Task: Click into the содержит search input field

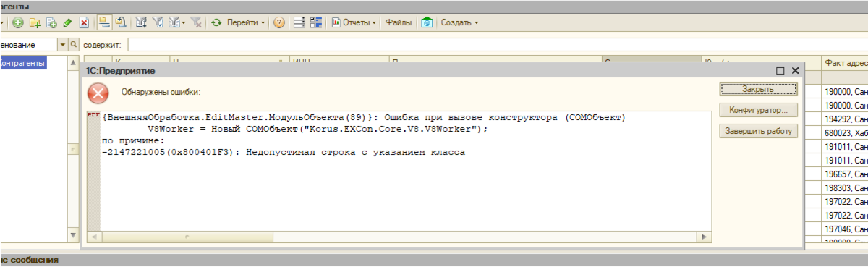Action: click(498, 45)
